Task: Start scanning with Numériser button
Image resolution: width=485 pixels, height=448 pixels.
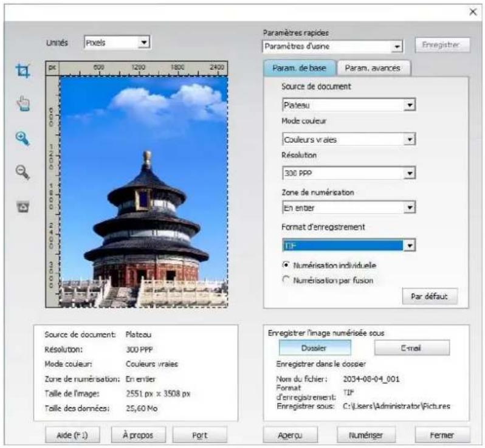Action: [x=366, y=435]
